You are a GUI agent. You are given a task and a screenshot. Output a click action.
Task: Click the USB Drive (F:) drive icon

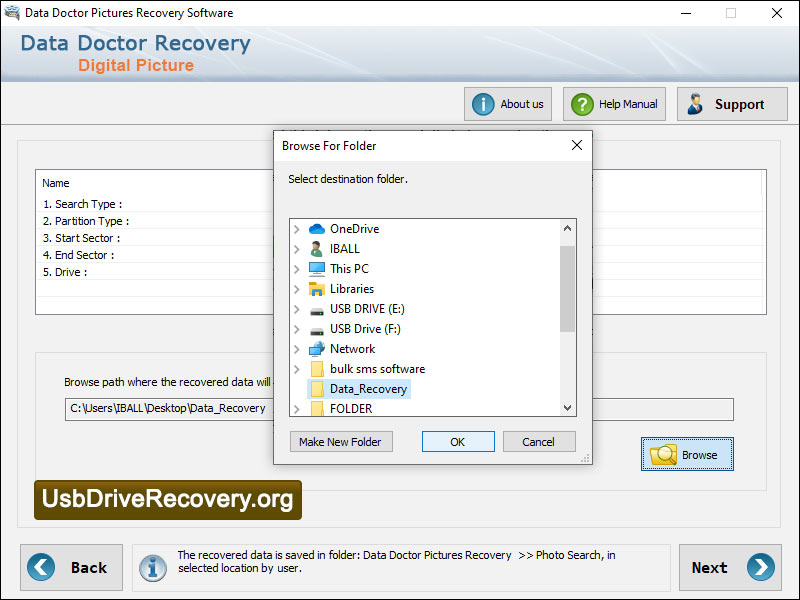(315, 328)
